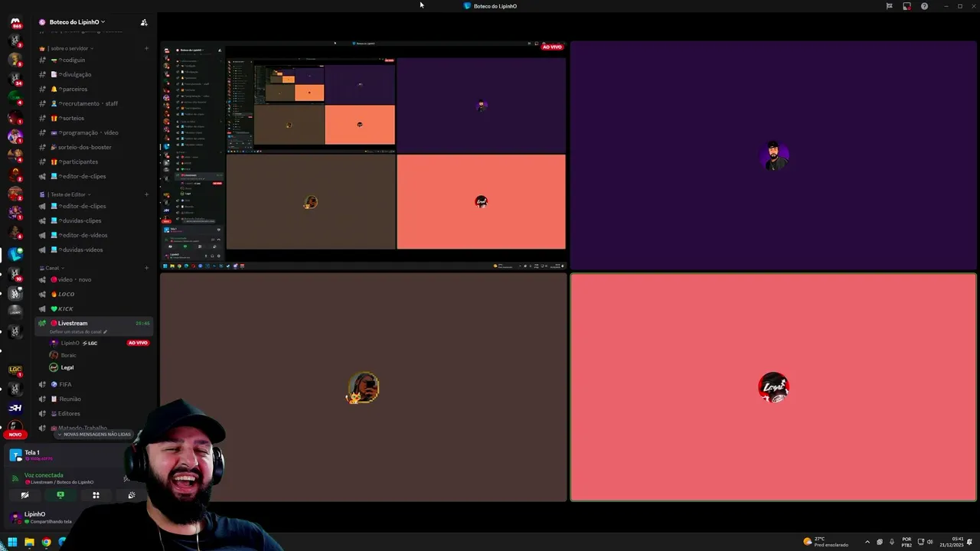Add channel to 'sobre o servidor' category
The image size is (980, 551).
tap(146, 48)
